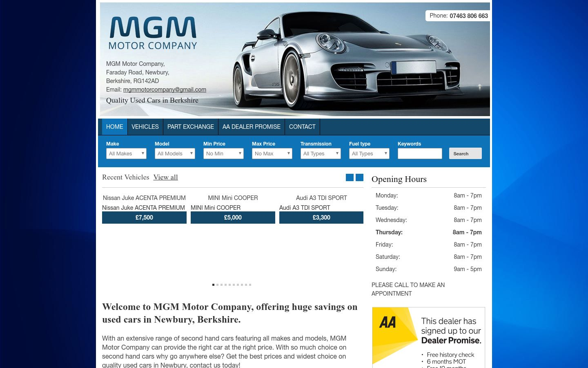Image resolution: width=588 pixels, height=368 pixels.
Task: Click the Nissan Juke ACENTA PREMIUM title above price
Action: (143, 208)
